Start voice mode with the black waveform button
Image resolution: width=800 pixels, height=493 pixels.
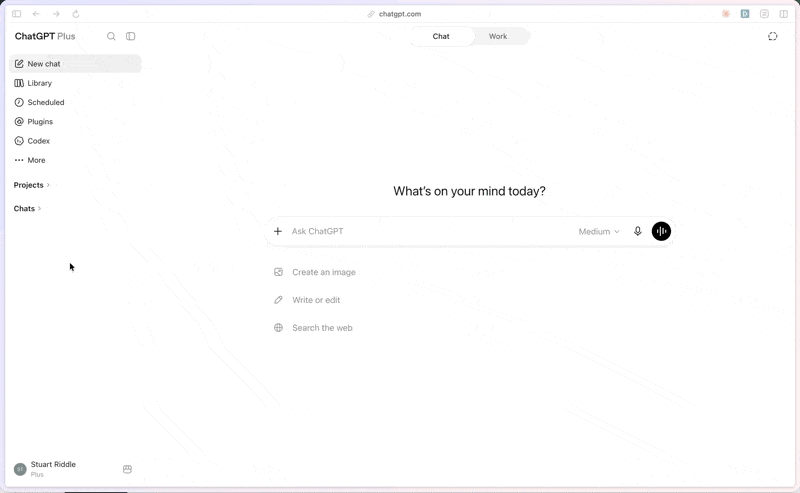tap(661, 231)
